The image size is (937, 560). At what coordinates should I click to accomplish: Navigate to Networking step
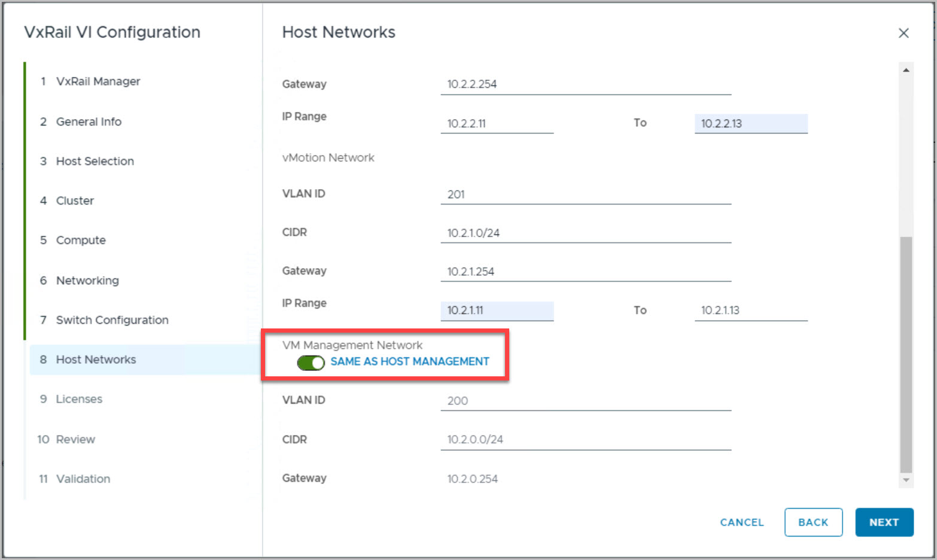pyautogui.click(x=87, y=280)
